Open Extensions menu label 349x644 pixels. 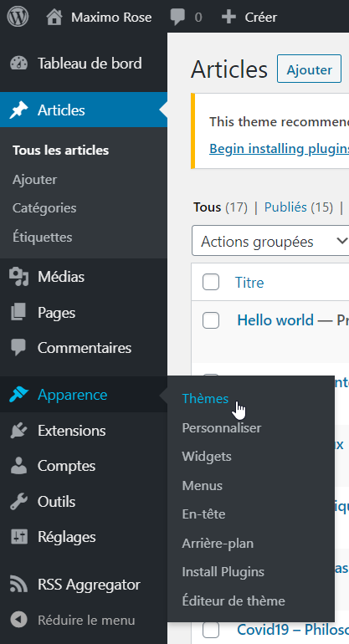coord(71,431)
